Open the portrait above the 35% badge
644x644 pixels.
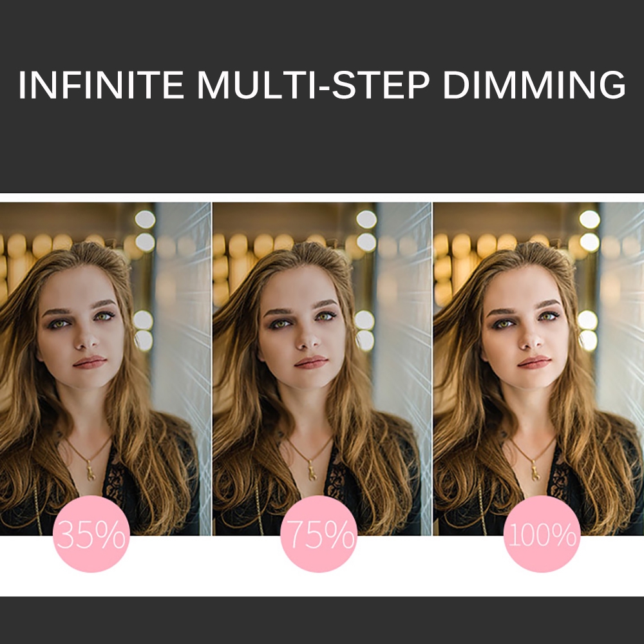click(x=105, y=368)
